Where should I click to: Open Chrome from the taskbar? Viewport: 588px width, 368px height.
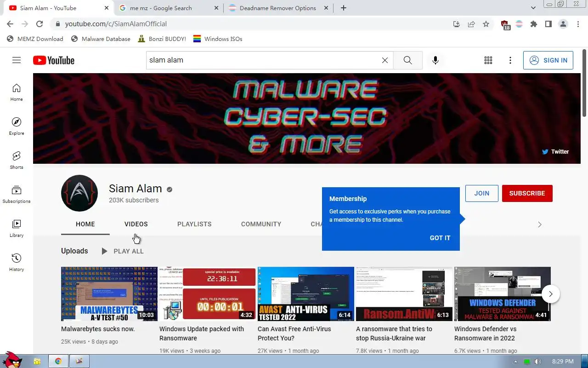(x=58, y=361)
